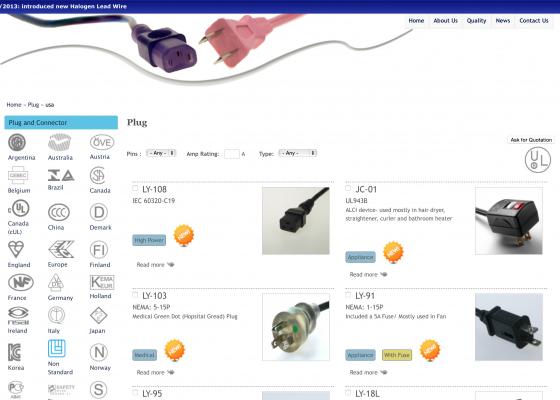Choose the Finland FI mark icon
This screenshot has height=400, width=560.
pos(99,250)
